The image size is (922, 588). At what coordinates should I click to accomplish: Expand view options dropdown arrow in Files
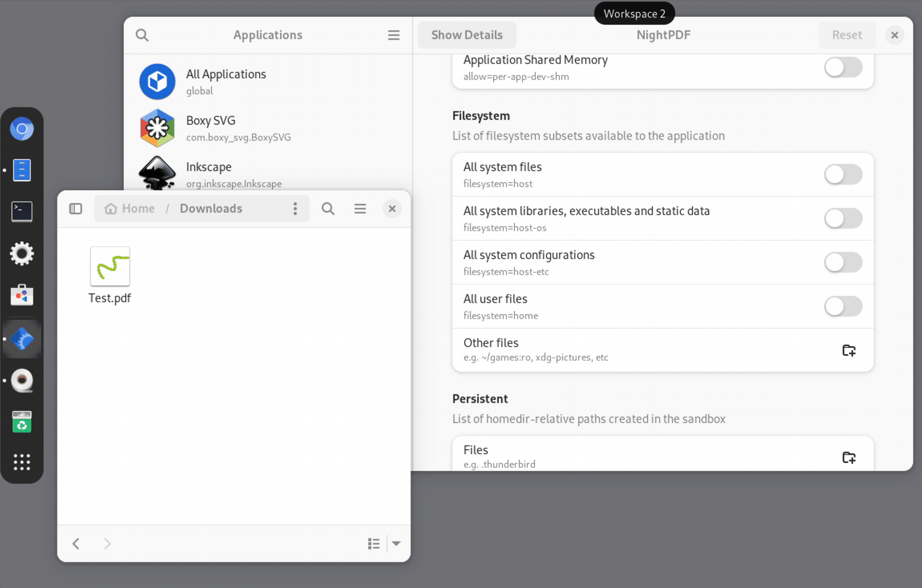pyautogui.click(x=396, y=543)
